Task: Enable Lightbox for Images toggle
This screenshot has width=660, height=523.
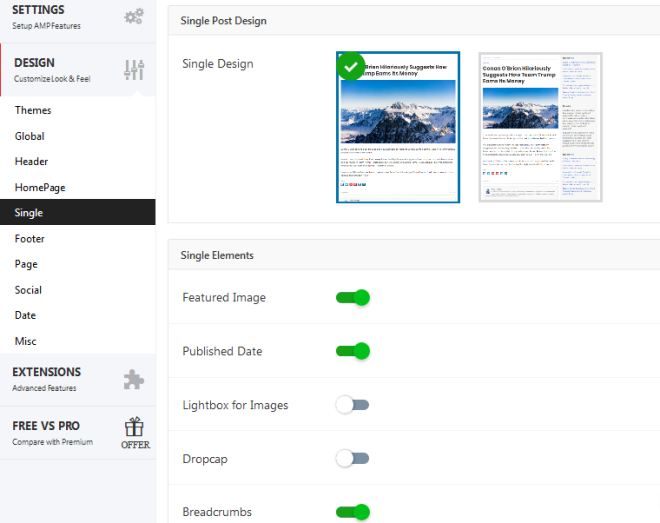Action: (353, 405)
